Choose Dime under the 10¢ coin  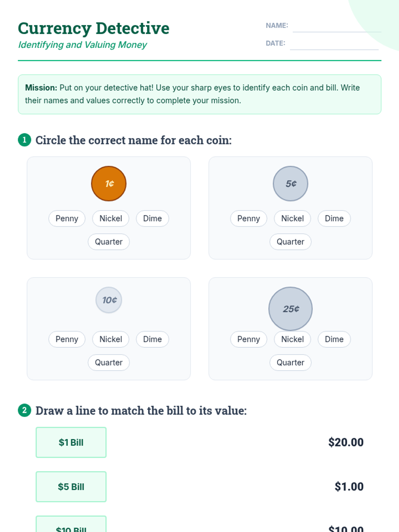152,339
